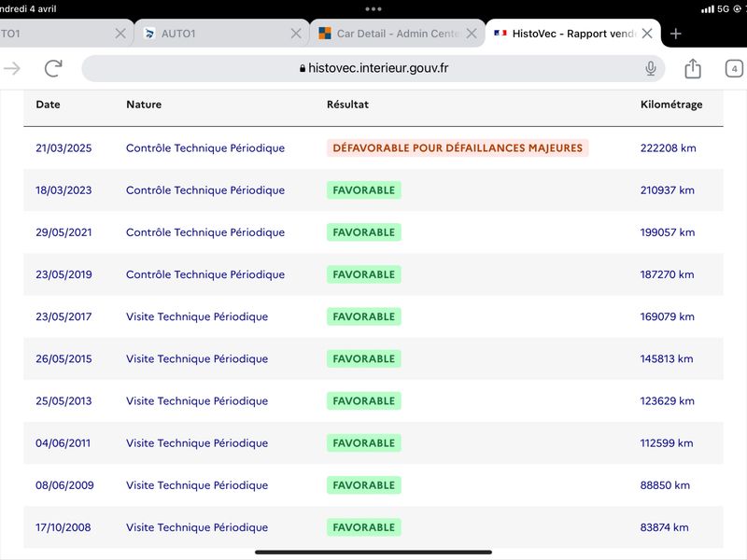Select the date 17/10/2008
The height and width of the screenshot is (560, 747).
pyautogui.click(x=63, y=527)
